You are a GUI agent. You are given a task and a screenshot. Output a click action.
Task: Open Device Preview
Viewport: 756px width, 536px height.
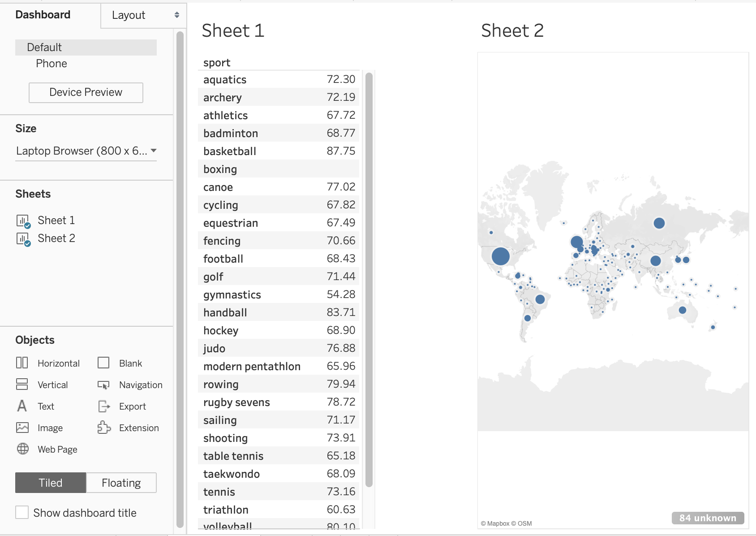86,92
